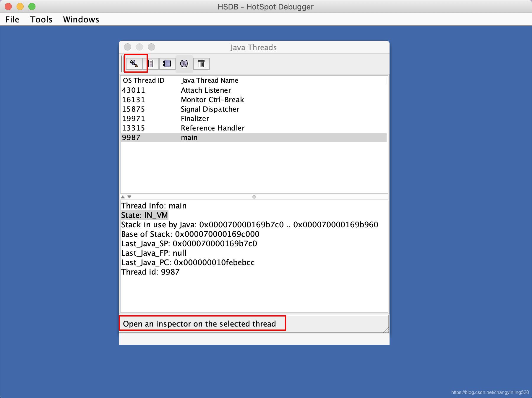Image resolution: width=532 pixels, height=398 pixels.
Task: Click the Java Threads window title bar
Action: pyautogui.click(x=254, y=47)
